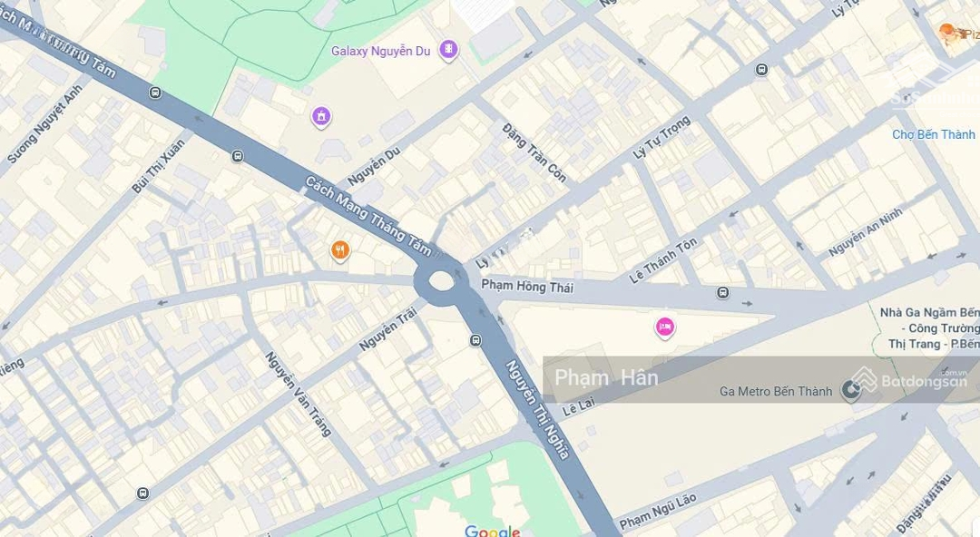This screenshot has height=537, width=980.
Task: Select the pink hotel marker
Action: click(x=665, y=327)
